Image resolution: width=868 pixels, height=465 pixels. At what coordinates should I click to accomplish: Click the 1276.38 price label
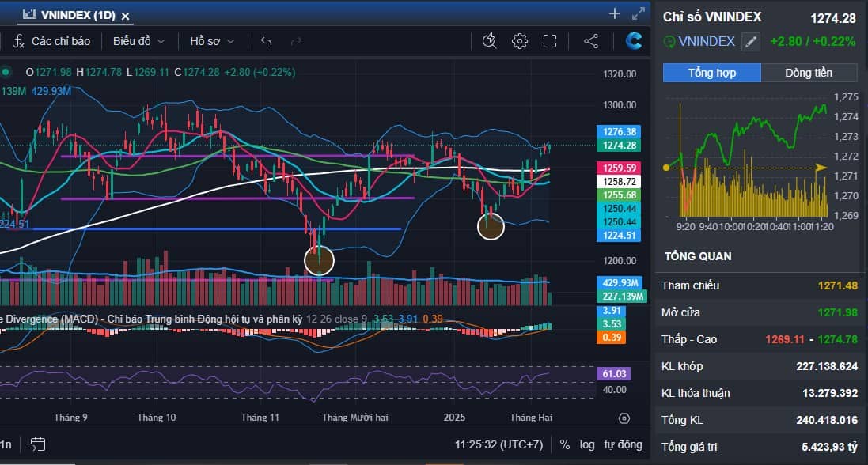click(x=618, y=132)
